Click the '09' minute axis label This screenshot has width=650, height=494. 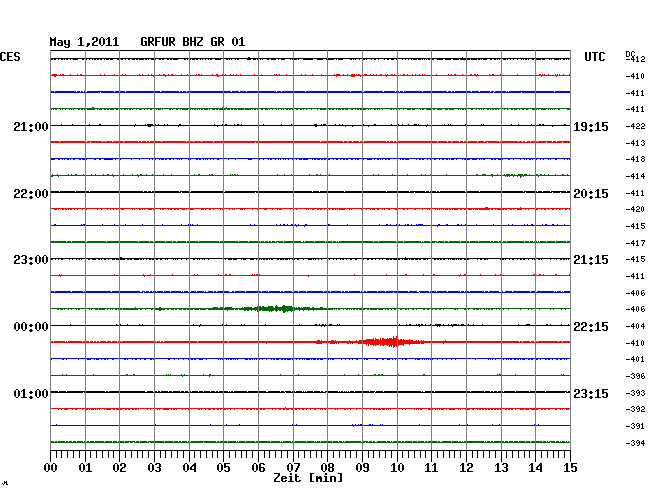pyautogui.click(x=362, y=468)
